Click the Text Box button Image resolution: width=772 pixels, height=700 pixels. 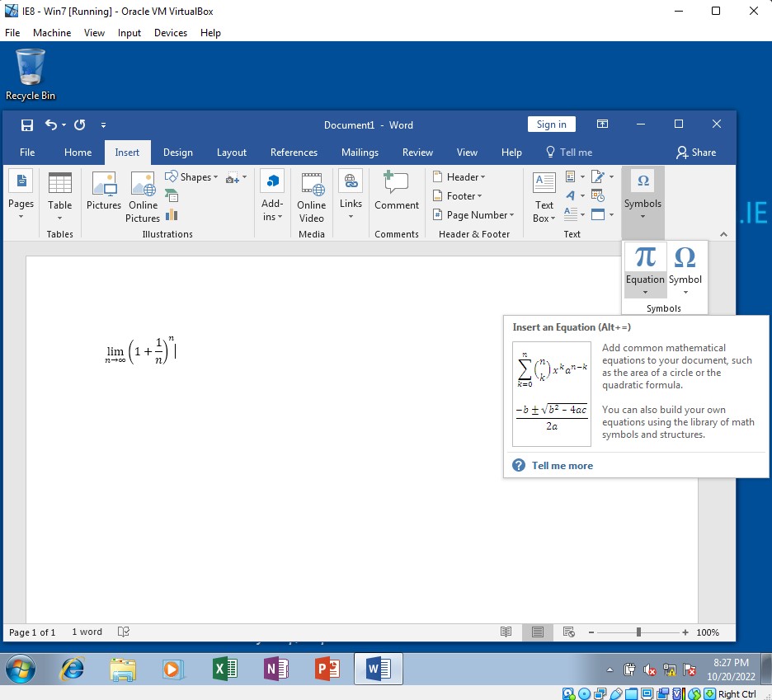point(544,197)
